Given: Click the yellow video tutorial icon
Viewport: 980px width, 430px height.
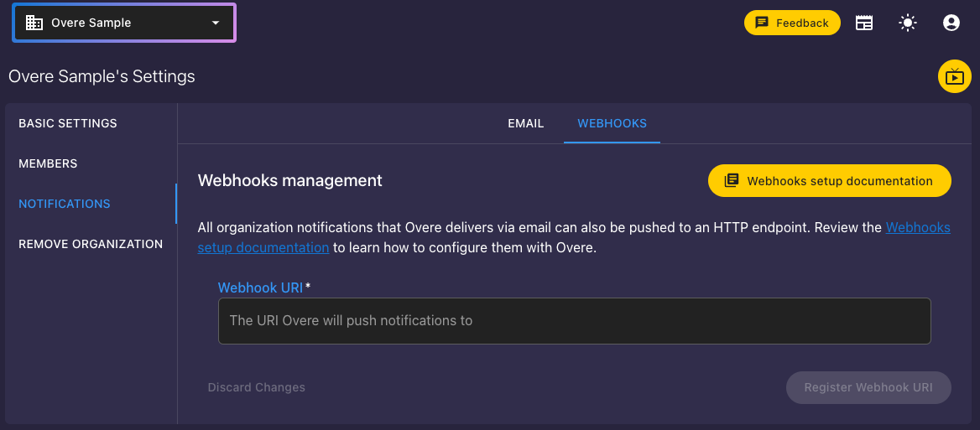Looking at the screenshot, I should tap(954, 77).
